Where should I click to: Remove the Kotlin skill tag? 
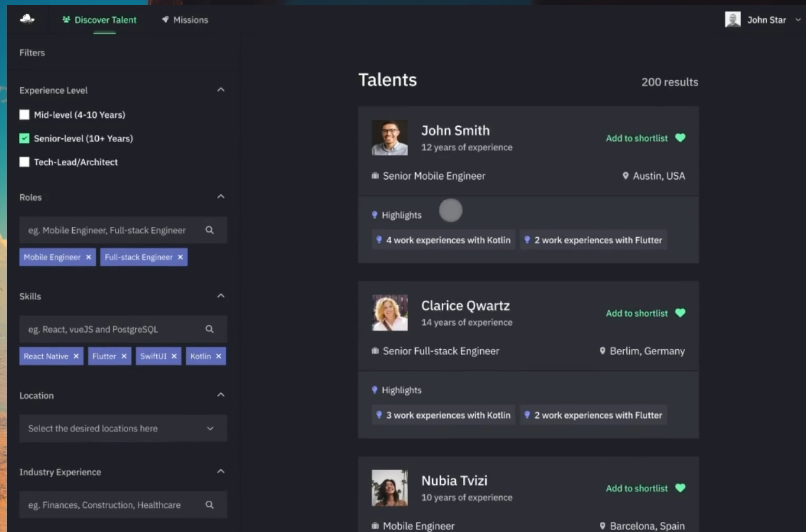pyautogui.click(x=219, y=356)
